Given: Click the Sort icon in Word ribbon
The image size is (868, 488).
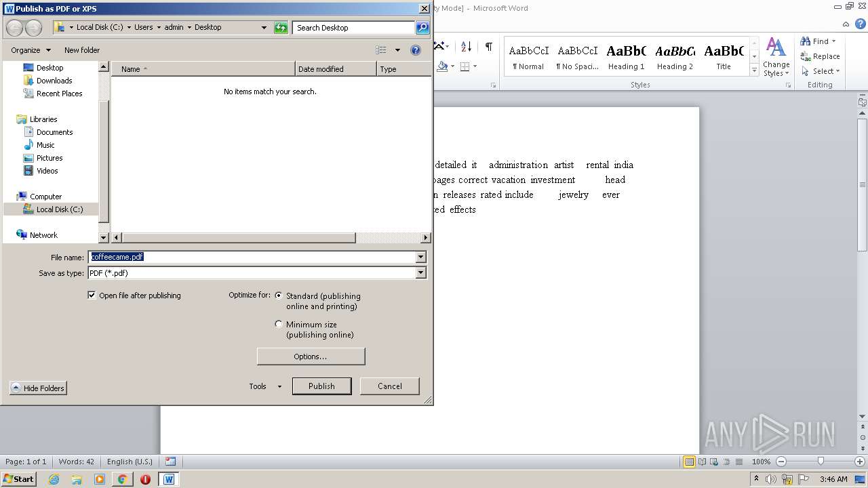Looking at the screenshot, I should 466,46.
